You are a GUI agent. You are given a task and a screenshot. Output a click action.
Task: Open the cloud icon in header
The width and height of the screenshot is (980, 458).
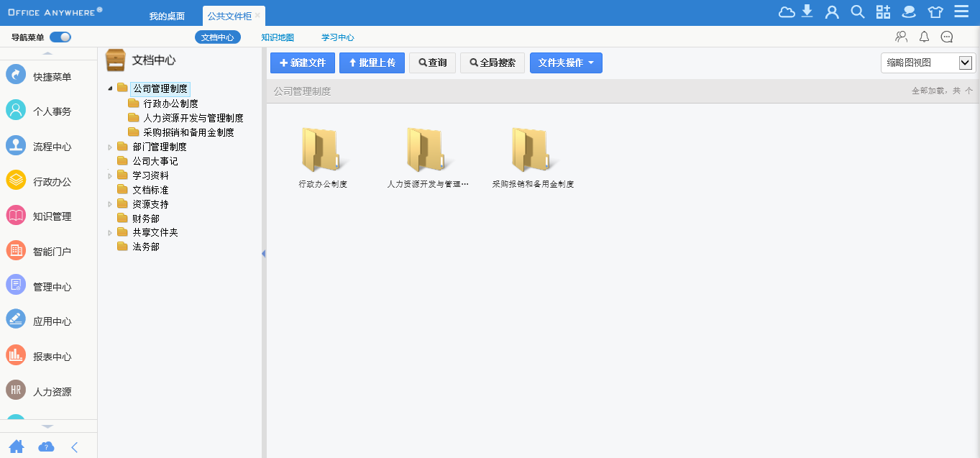787,12
